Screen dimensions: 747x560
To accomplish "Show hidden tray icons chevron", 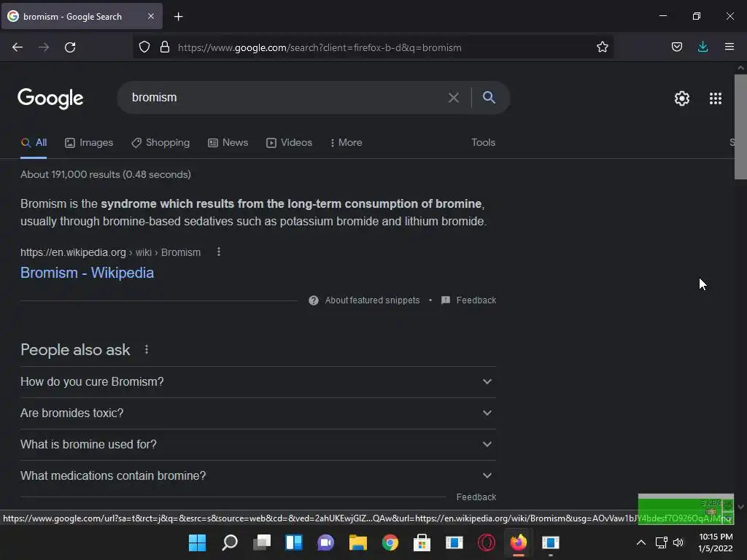I will coord(641,542).
